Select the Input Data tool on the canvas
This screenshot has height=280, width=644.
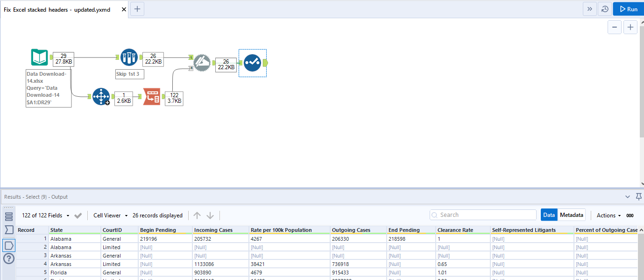point(40,57)
